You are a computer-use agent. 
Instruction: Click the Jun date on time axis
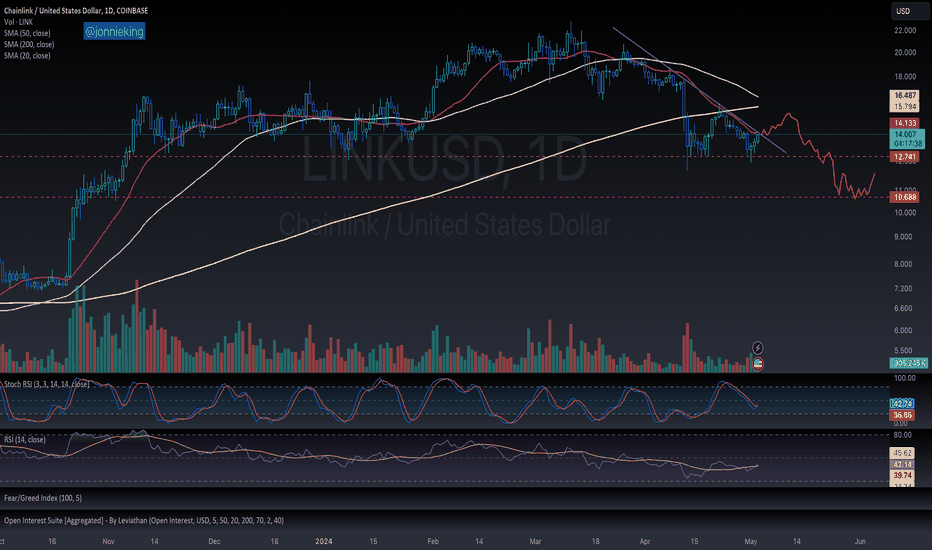(860, 541)
